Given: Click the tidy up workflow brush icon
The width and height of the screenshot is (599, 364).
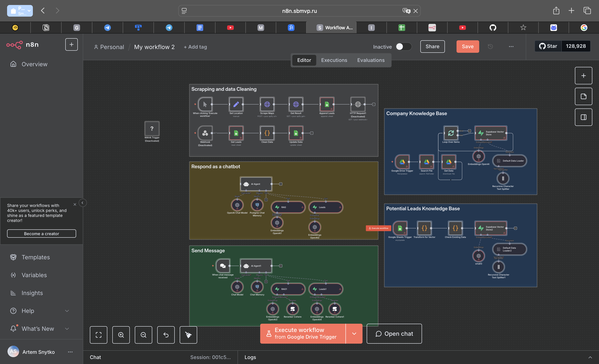Looking at the screenshot, I should 188,335.
